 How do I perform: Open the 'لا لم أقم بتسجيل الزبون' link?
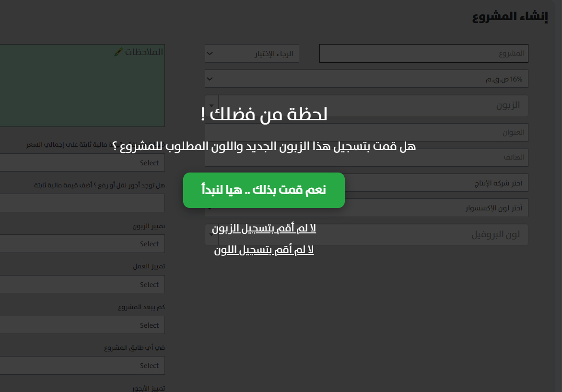(x=264, y=229)
